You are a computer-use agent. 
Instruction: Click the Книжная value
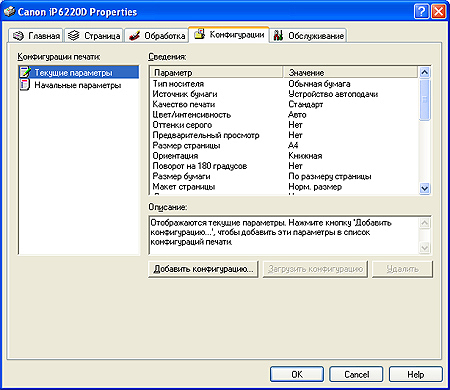click(x=305, y=156)
